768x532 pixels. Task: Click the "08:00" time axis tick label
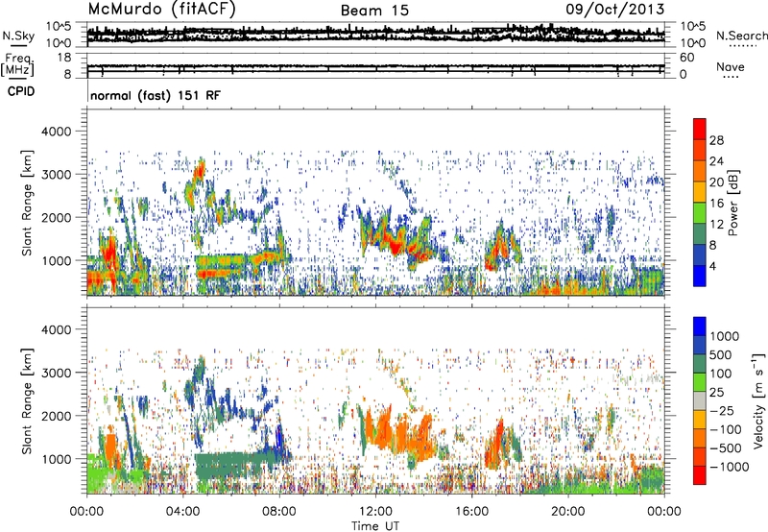tap(278, 512)
